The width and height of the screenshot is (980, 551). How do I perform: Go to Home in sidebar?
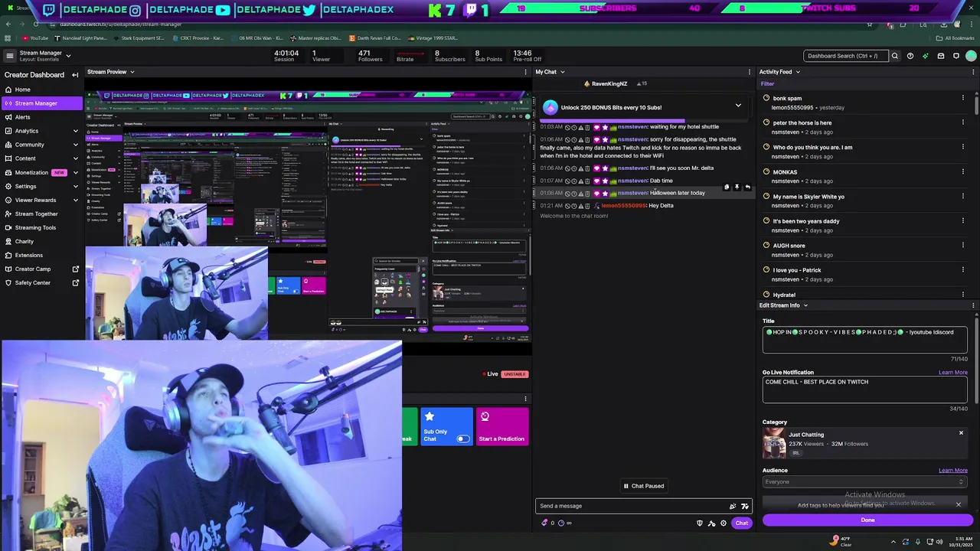(x=41, y=90)
